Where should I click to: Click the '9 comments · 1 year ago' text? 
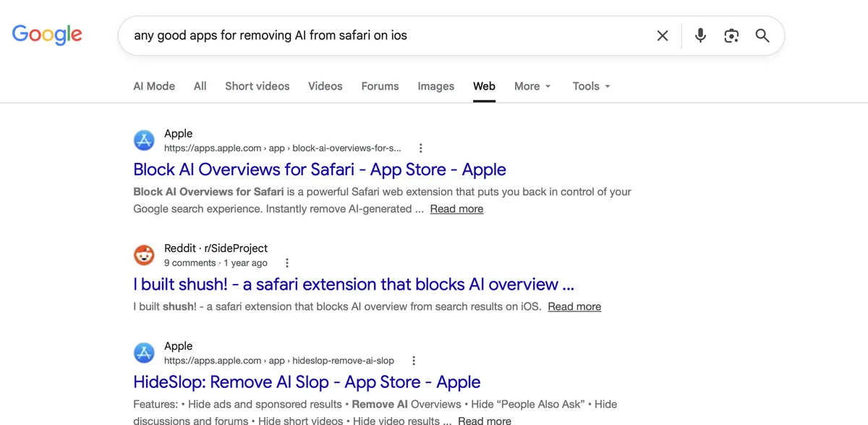[216, 263]
